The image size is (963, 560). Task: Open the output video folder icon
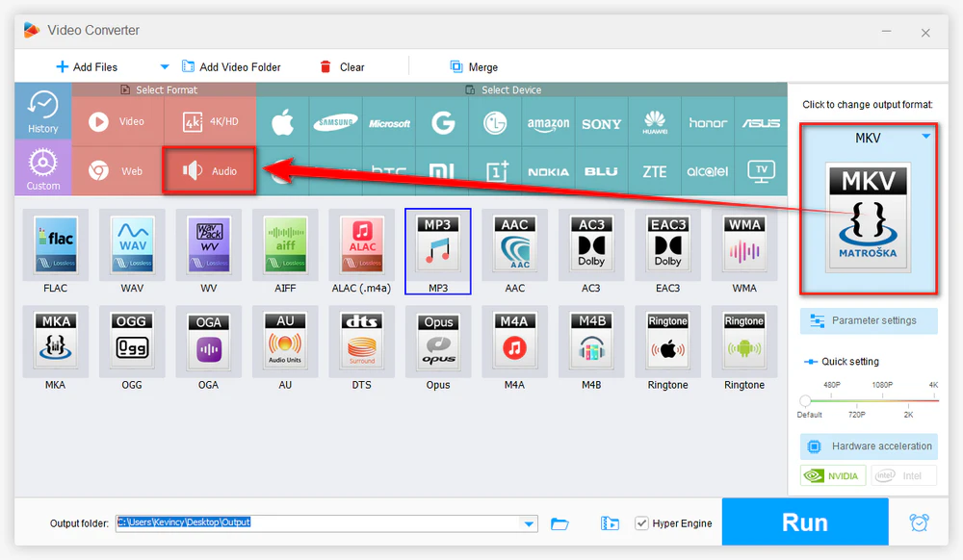click(610, 523)
